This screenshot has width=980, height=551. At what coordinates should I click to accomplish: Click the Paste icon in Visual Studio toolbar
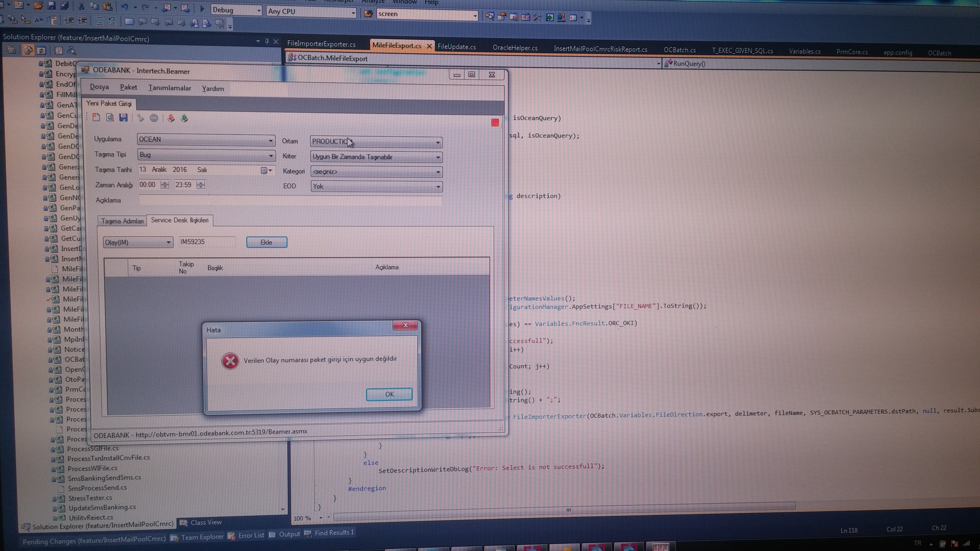(x=108, y=7)
